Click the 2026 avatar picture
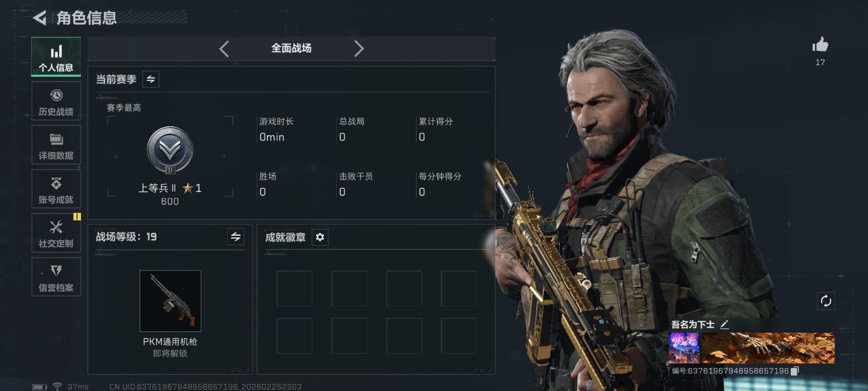 [x=684, y=348]
